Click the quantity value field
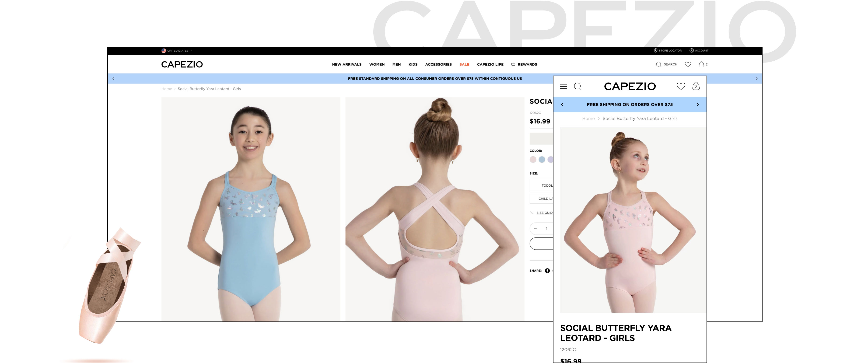868x363 pixels. [546, 229]
